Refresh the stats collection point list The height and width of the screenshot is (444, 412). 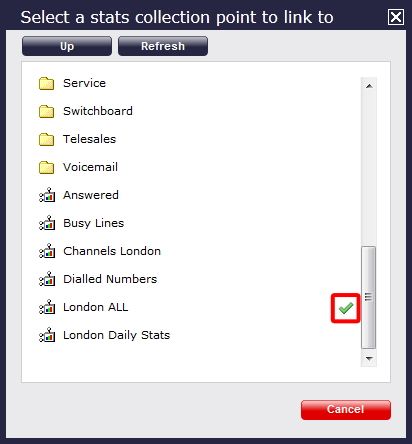[163, 46]
